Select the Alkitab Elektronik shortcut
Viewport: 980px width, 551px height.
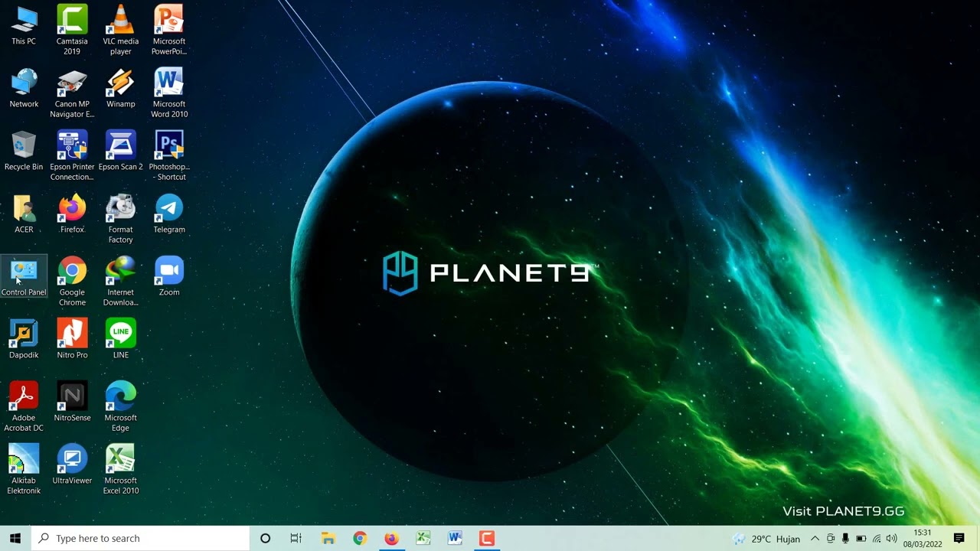click(x=24, y=470)
